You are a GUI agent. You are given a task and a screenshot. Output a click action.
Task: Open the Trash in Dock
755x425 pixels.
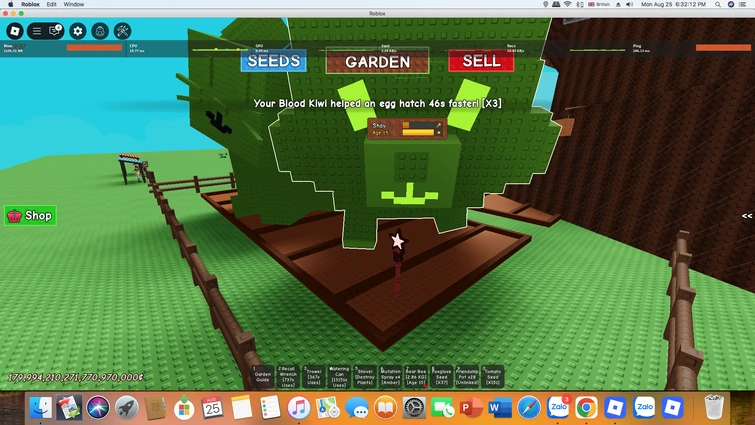[714, 408]
